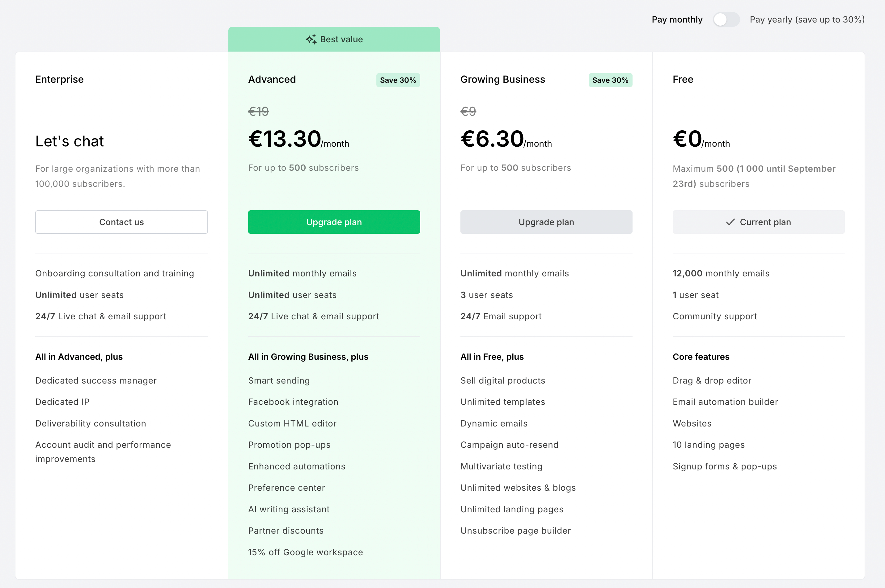
Task: Click the Enterprise plan heading
Action: click(59, 79)
